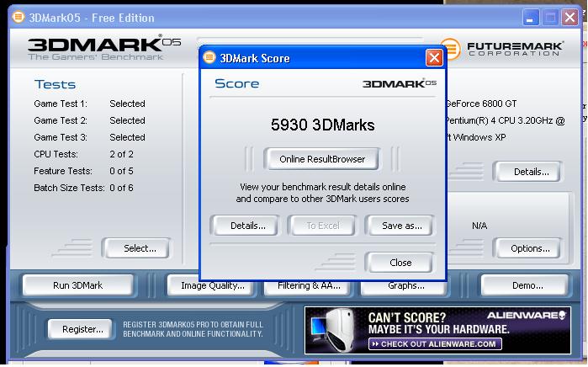Screen dimensions: 588x367
Task: Click the Score heading in dialog
Action: [236, 83]
